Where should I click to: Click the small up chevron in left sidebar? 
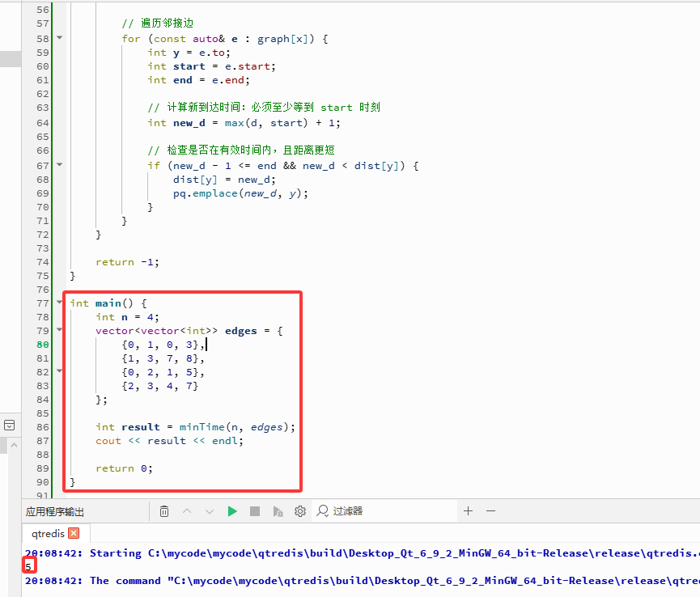(x=14, y=445)
